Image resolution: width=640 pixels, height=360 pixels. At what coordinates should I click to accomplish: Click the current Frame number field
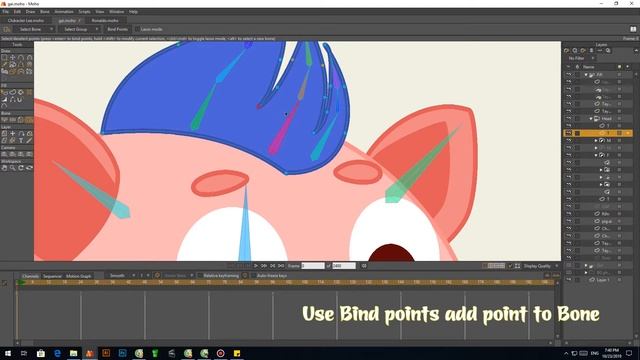pos(313,266)
